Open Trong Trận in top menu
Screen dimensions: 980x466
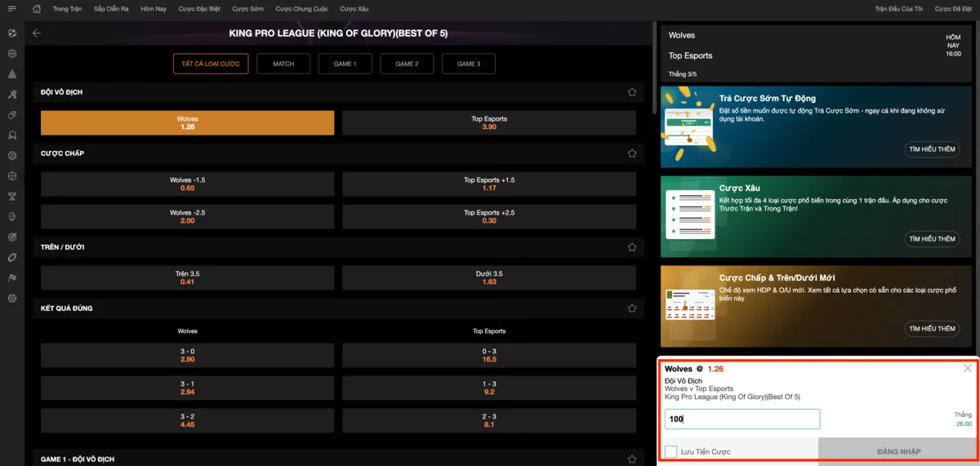click(x=67, y=9)
